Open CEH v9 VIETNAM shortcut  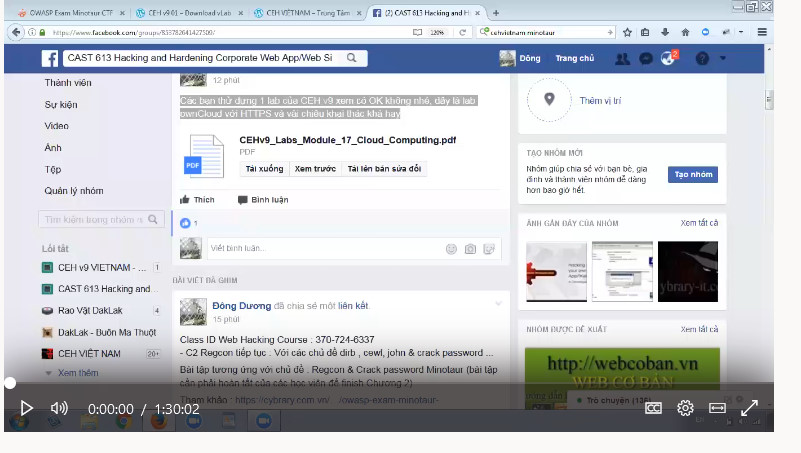click(101, 268)
